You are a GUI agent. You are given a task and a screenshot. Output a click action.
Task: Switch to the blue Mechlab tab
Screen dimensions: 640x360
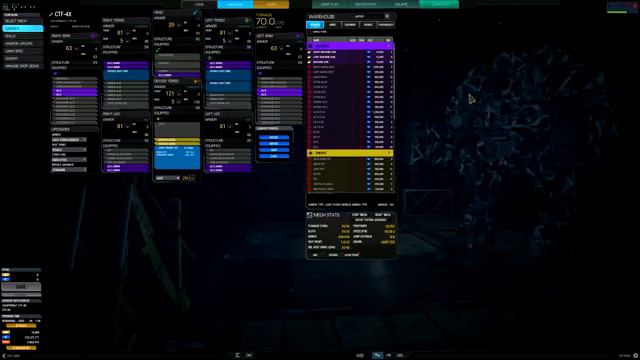235,4
